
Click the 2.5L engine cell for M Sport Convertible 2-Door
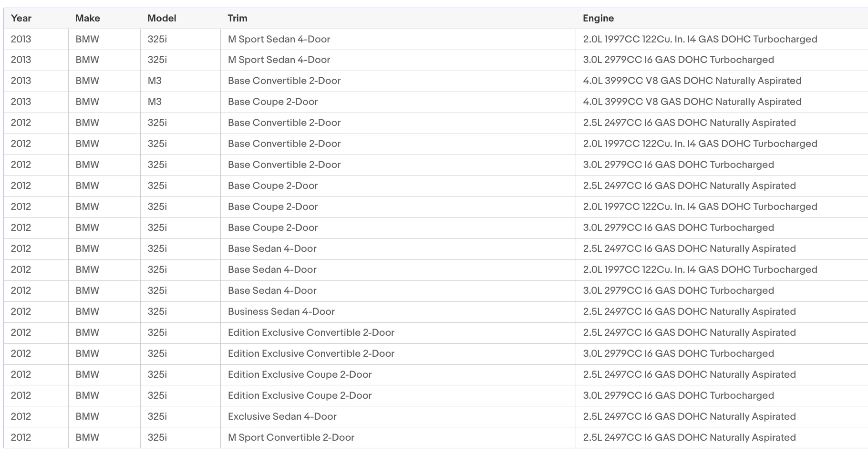coord(722,438)
